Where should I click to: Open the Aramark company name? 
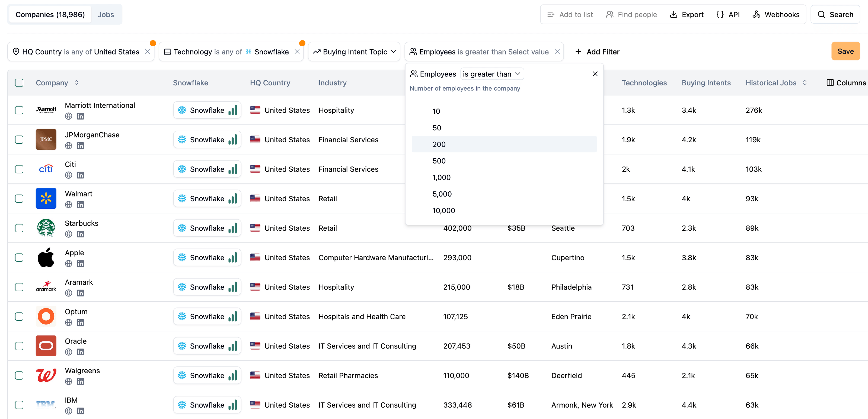click(78, 282)
